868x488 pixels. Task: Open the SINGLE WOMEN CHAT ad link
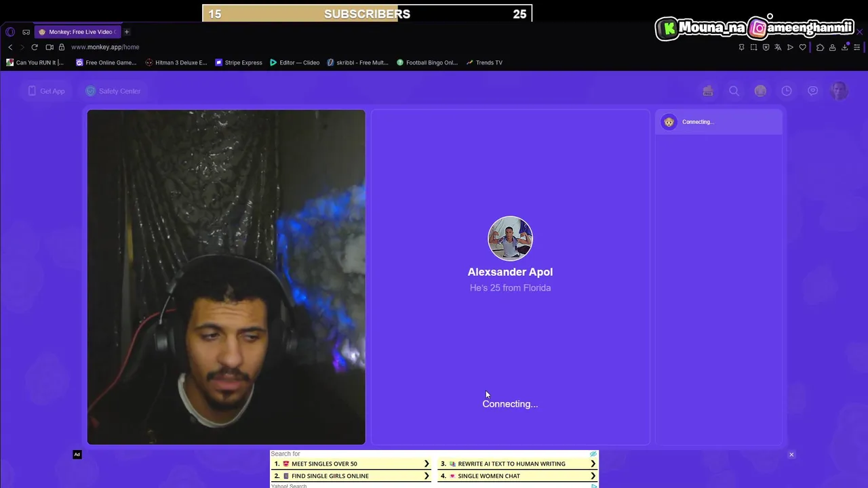tap(518, 476)
